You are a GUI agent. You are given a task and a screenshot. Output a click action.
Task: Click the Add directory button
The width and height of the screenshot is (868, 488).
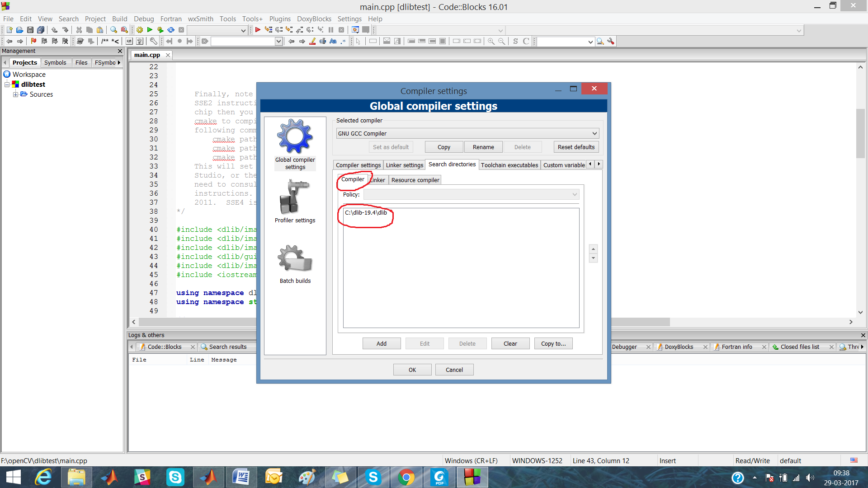point(382,343)
